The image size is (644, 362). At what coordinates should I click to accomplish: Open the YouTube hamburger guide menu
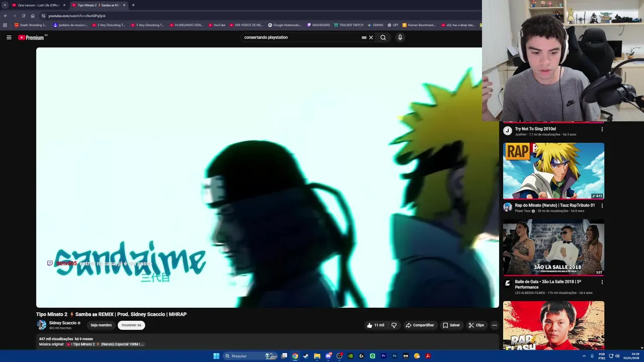9,37
